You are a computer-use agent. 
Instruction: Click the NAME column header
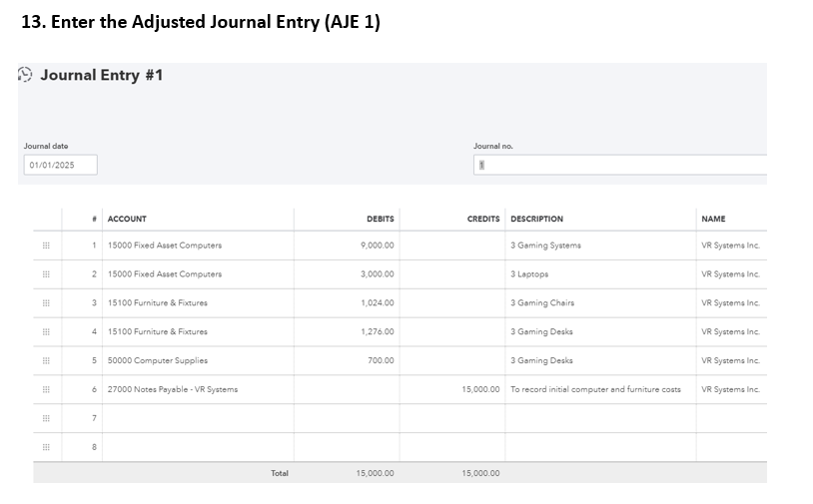coord(713,220)
